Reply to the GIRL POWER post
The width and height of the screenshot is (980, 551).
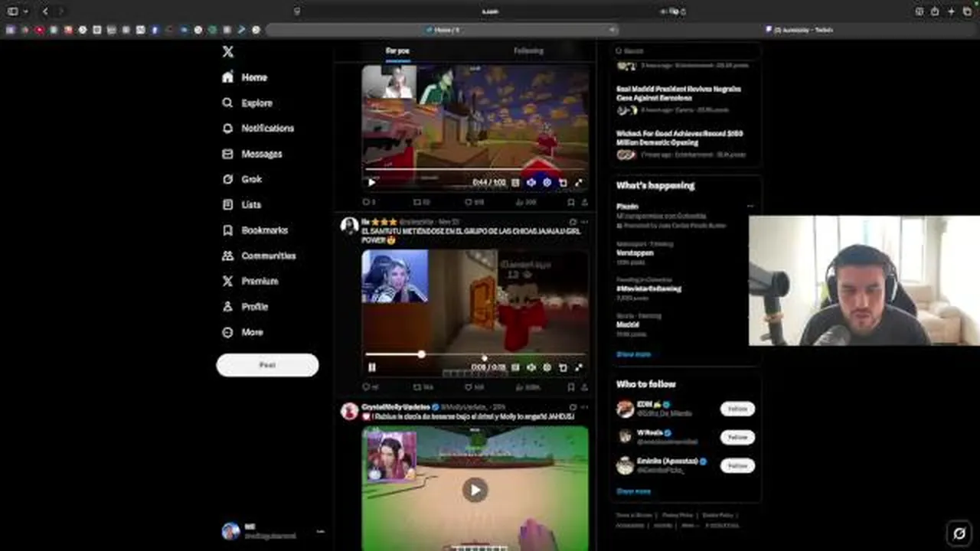pyautogui.click(x=370, y=387)
